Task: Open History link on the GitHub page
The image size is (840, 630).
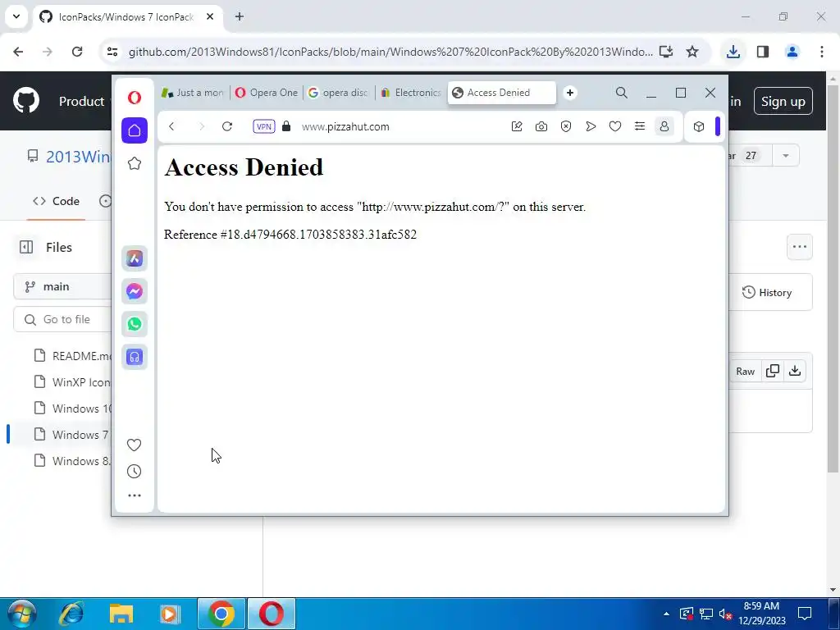Action: pos(767,293)
